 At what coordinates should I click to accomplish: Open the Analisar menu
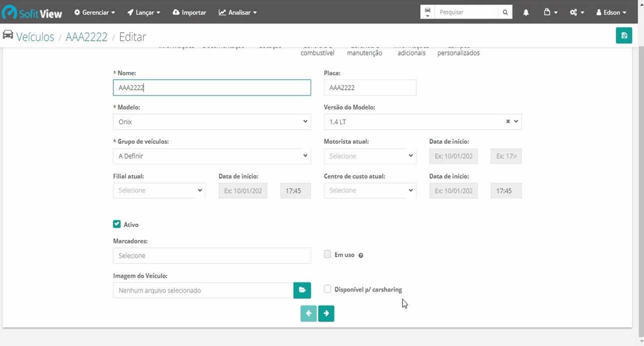tap(238, 12)
